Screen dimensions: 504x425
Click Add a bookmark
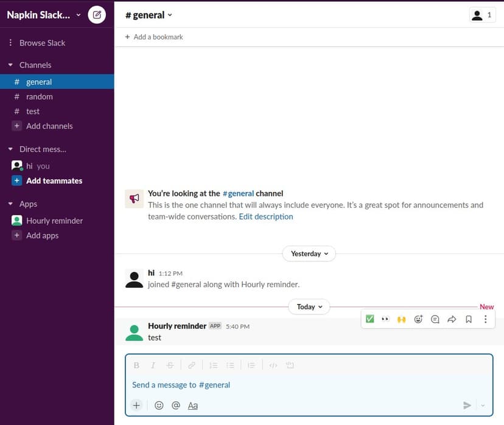pyautogui.click(x=154, y=37)
